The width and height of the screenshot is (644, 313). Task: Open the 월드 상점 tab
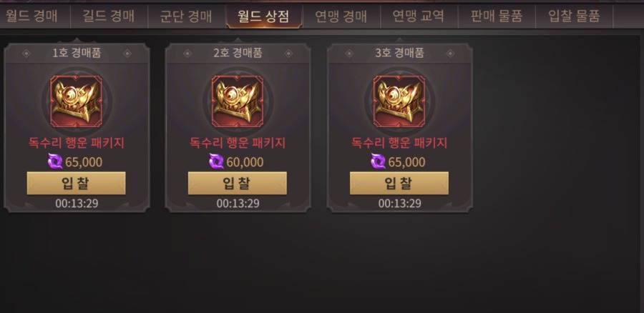coord(263,16)
